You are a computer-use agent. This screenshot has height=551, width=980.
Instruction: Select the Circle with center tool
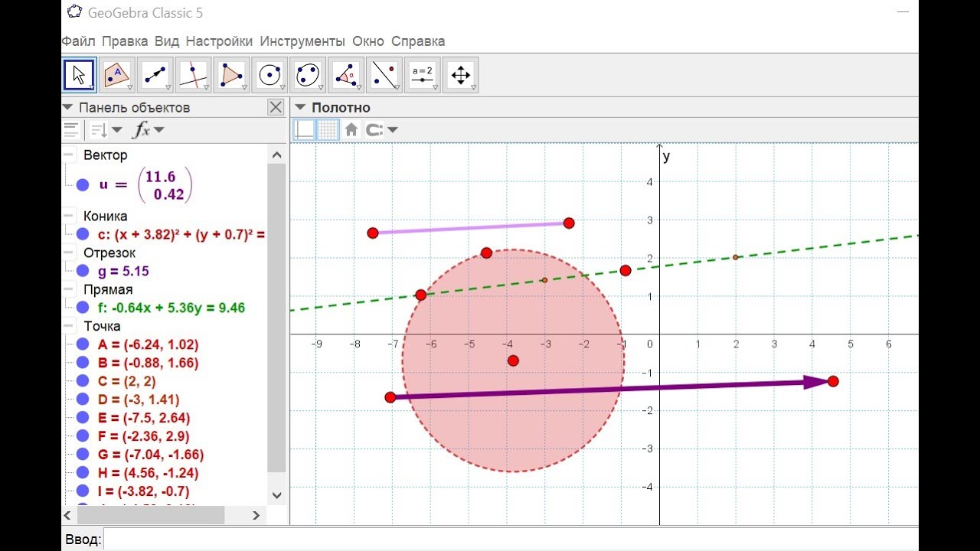(269, 75)
